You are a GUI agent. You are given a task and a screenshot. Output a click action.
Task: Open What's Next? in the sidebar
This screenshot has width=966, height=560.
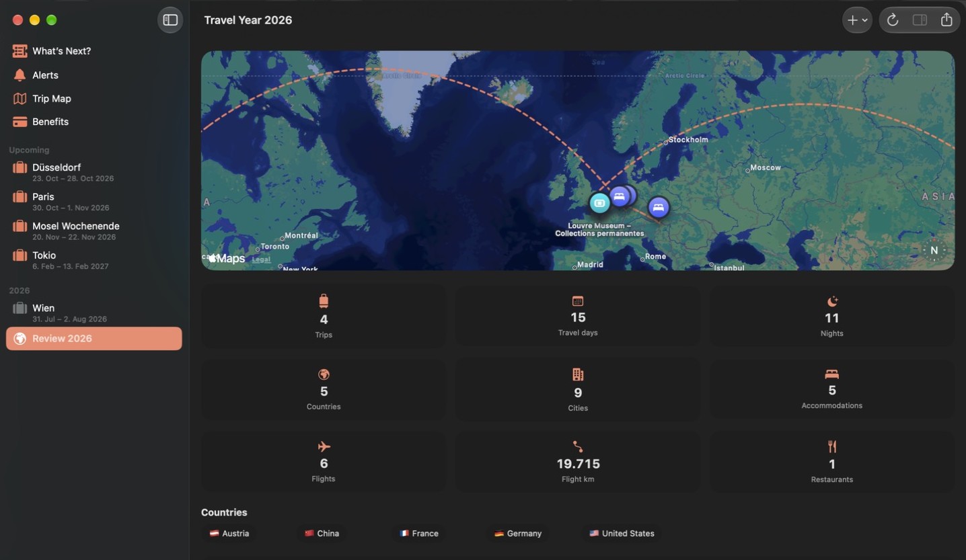tap(94, 51)
